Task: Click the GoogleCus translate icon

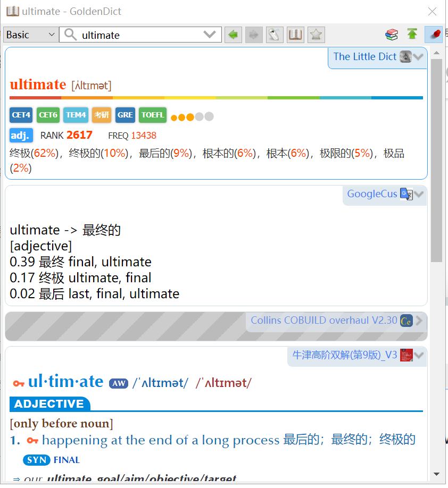Action: tap(406, 194)
